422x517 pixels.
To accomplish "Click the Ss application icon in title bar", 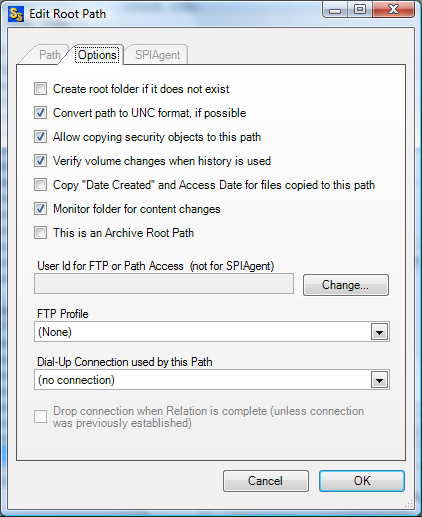I will click(16, 14).
